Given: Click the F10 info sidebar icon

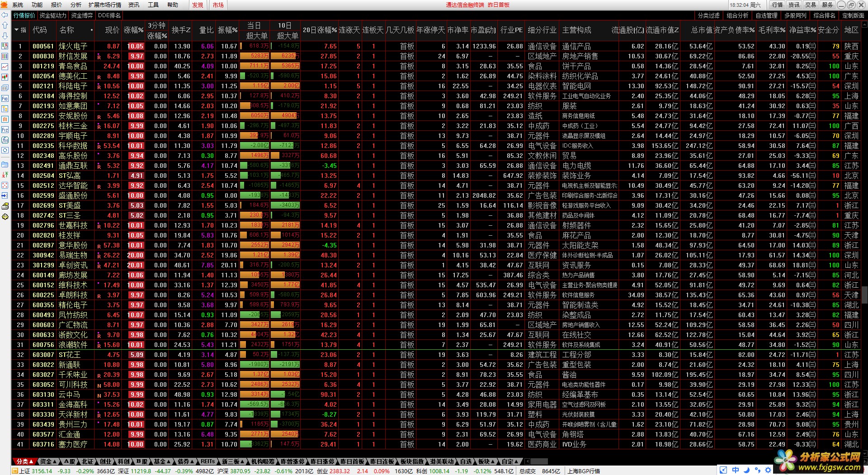Looking at the screenshot, I should tap(5, 98).
